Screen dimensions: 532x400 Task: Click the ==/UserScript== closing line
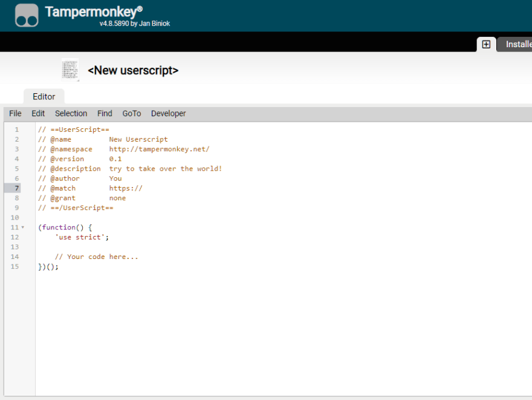pyautogui.click(x=76, y=208)
